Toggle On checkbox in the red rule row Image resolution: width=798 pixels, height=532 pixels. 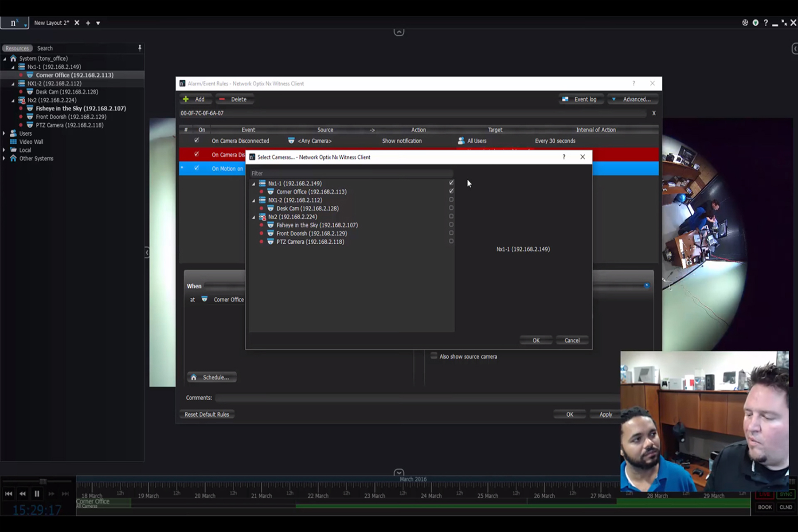click(x=196, y=154)
